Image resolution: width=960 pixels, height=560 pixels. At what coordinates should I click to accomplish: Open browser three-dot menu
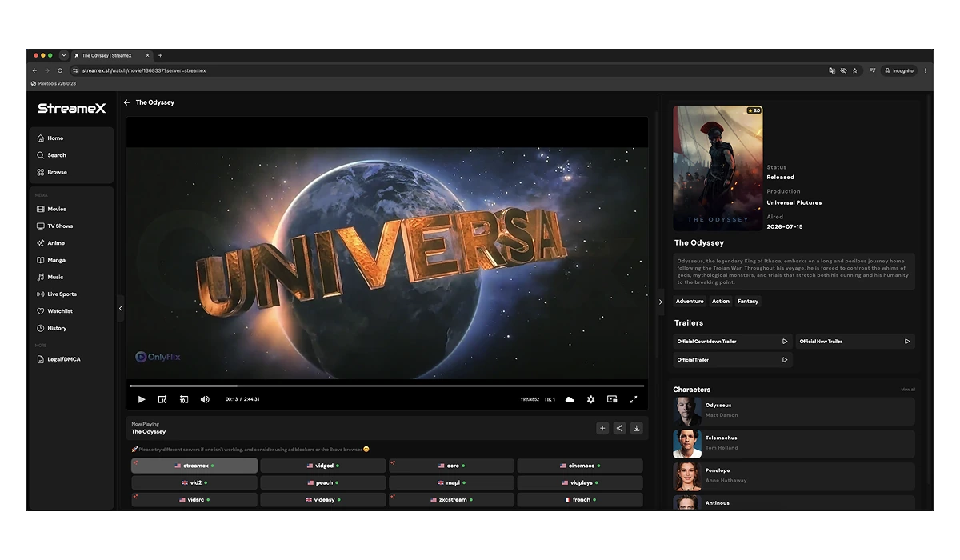point(926,70)
